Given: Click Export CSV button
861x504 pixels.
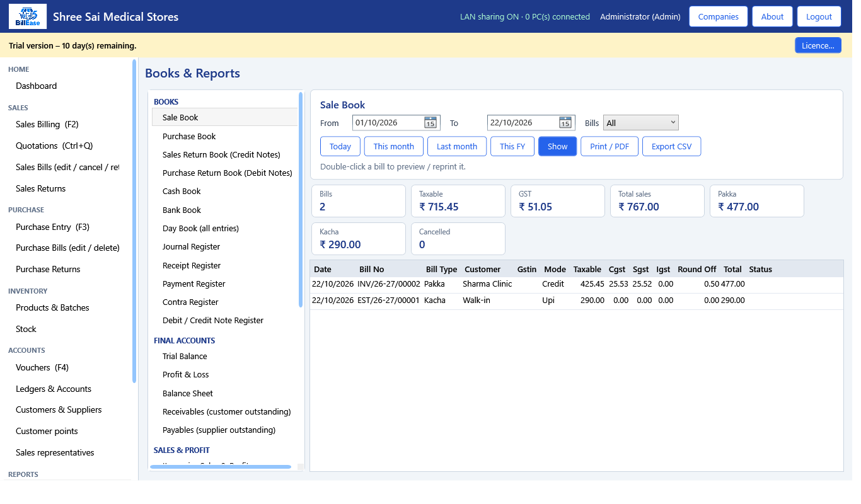Looking at the screenshot, I should tap(672, 146).
